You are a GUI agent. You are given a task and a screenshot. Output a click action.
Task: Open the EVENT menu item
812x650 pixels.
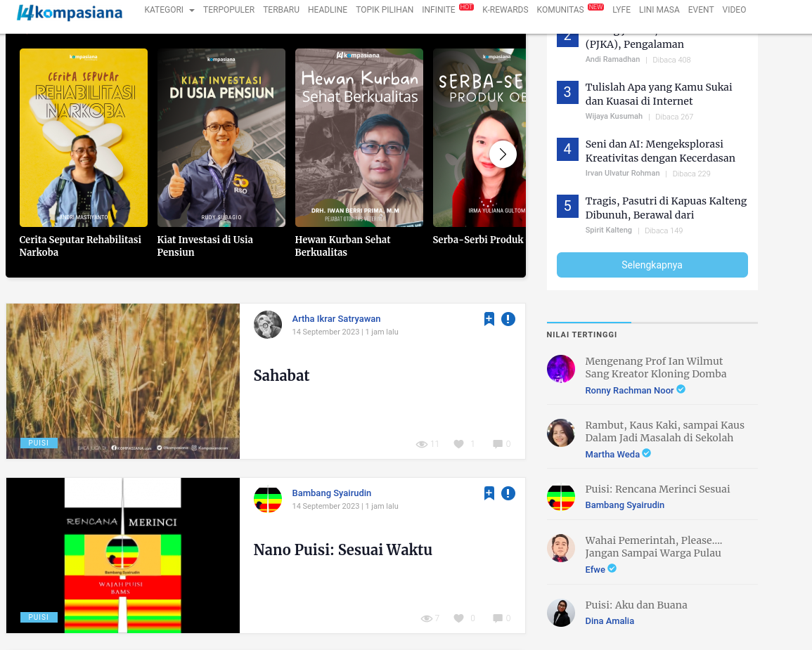(x=701, y=10)
